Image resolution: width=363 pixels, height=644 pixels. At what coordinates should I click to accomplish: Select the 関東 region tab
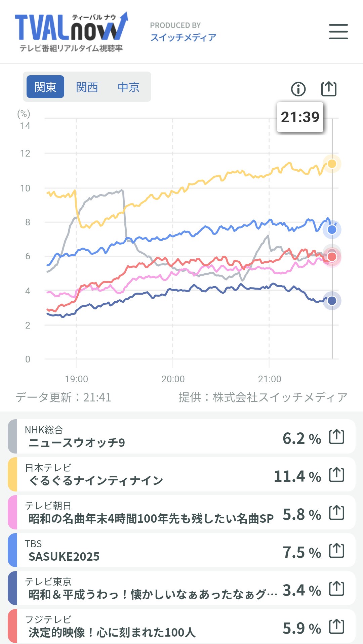[45, 87]
